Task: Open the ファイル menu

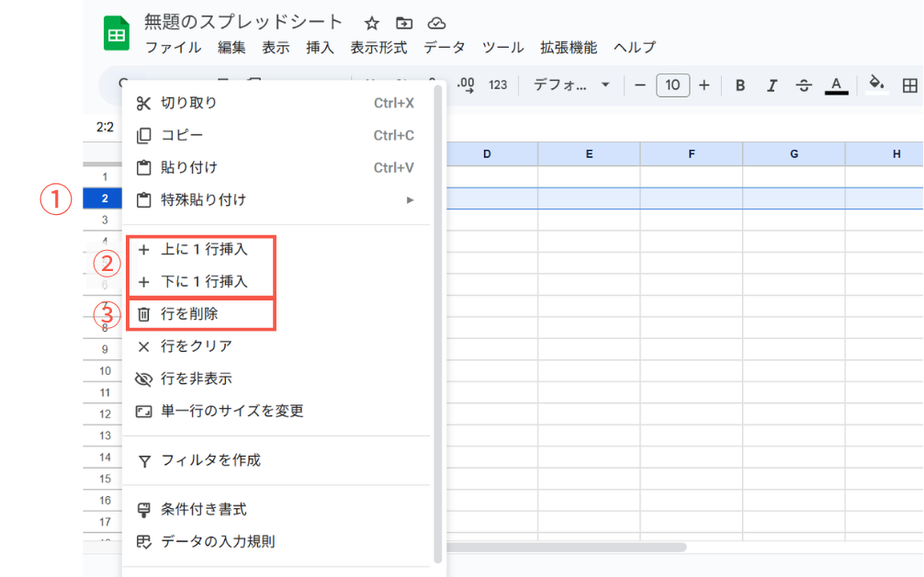Action: click(174, 48)
